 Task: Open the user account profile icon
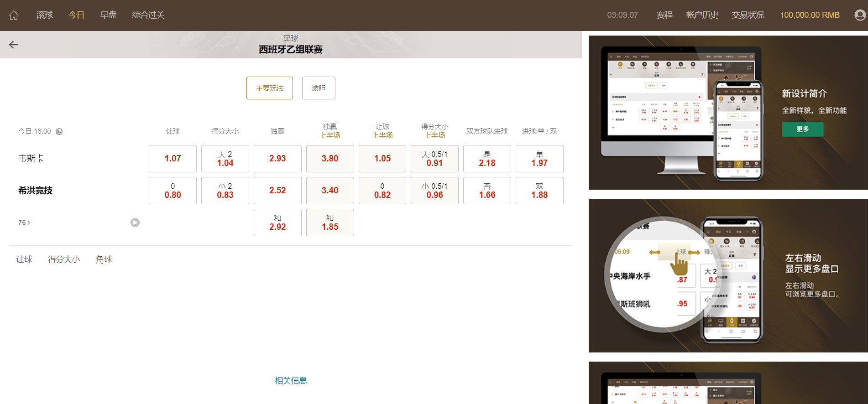tap(859, 15)
